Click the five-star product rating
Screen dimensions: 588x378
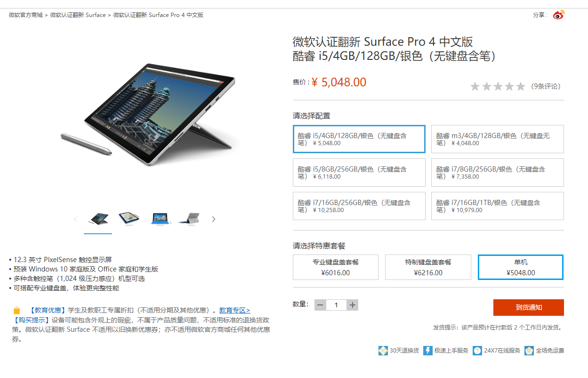click(498, 86)
